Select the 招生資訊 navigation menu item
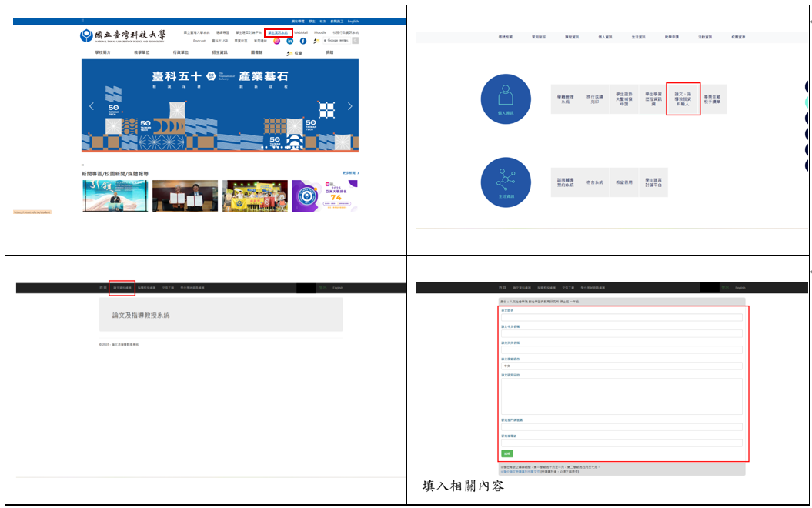Image resolution: width=812 pixels, height=508 pixels. [x=221, y=52]
